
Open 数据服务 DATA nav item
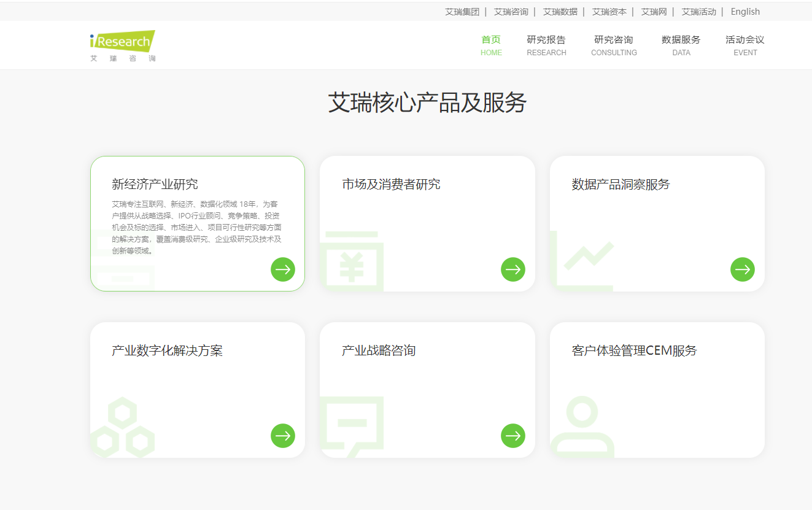tap(681, 45)
